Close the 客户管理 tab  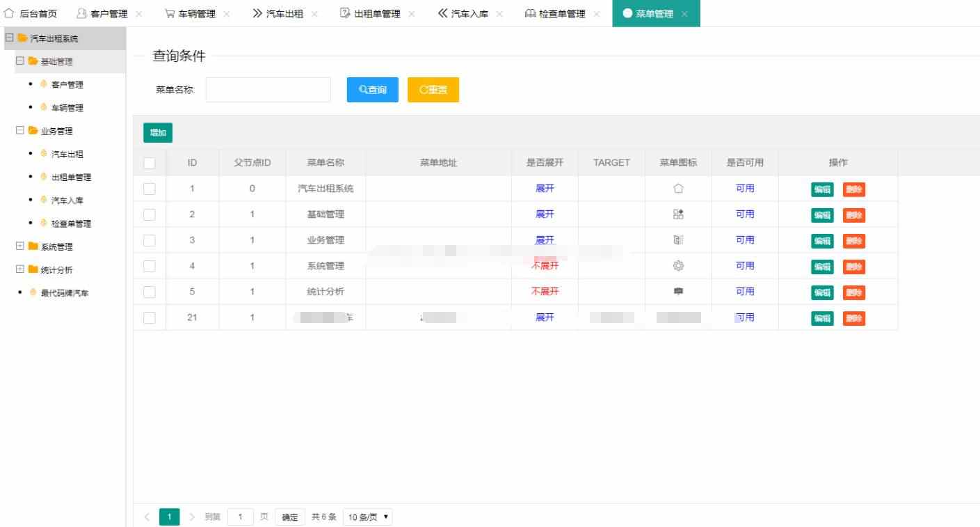tap(139, 14)
